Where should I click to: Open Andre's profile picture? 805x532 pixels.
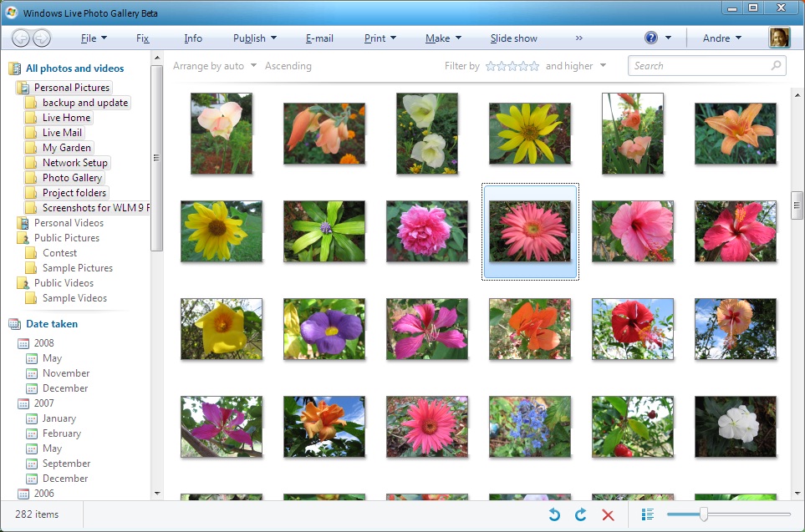click(x=779, y=38)
